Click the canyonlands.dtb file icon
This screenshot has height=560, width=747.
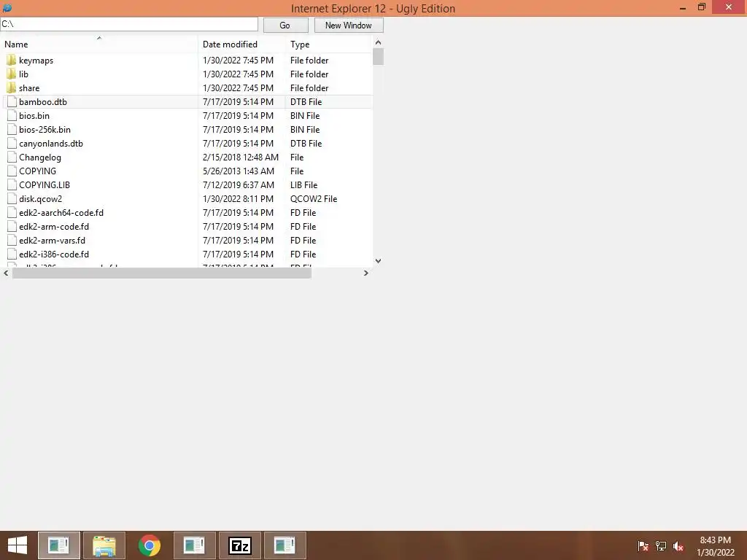(x=12, y=144)
